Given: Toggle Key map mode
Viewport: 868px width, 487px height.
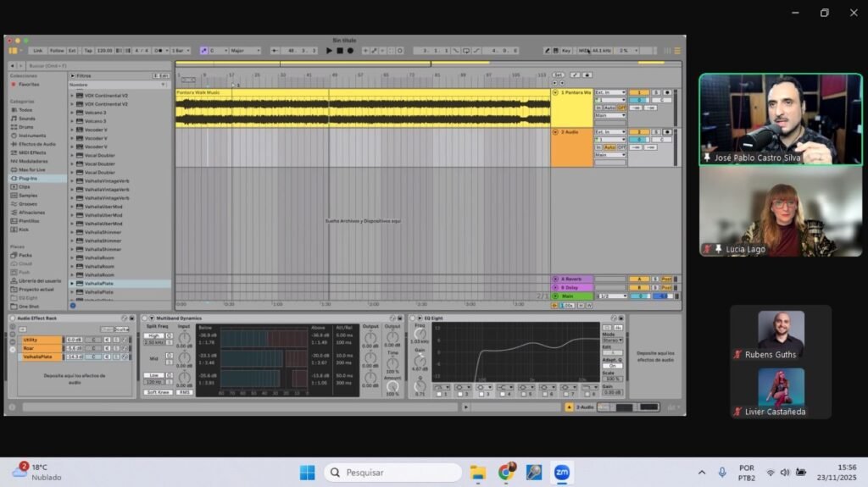Looking at the screenshot, I should tap(565, 51).
